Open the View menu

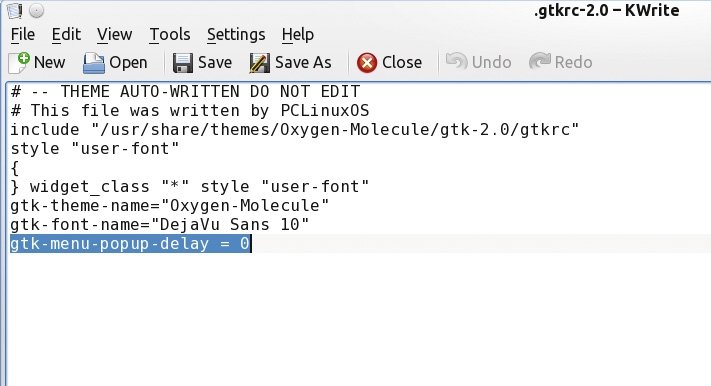coord(114,34)
